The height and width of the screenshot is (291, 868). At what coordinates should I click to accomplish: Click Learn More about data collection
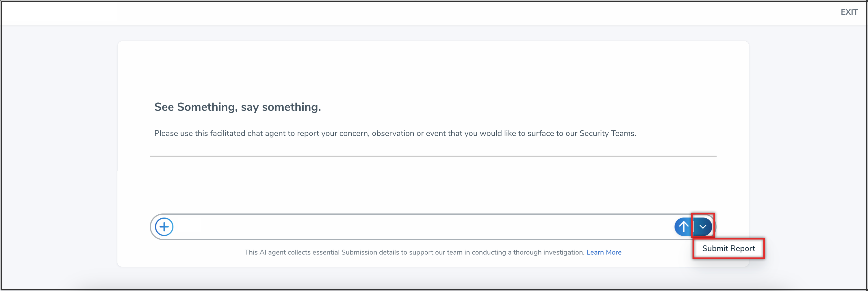[x=604, y=252]
